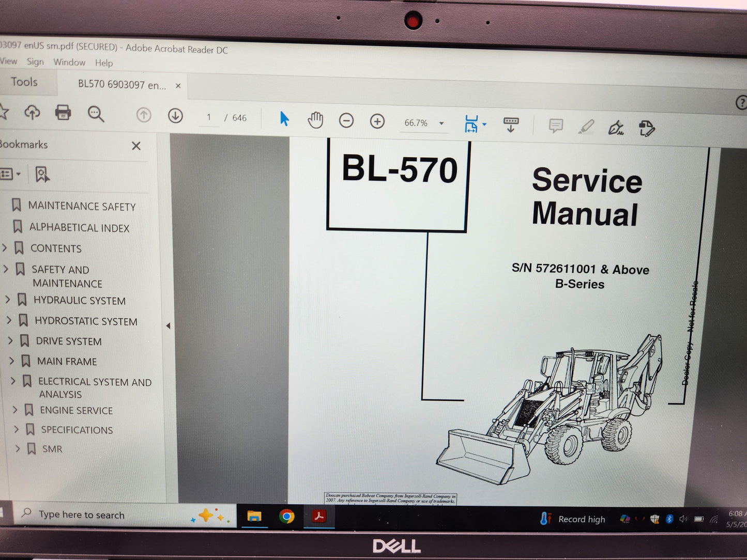Screen dimensions: 747x560
Task: Click the Adobe Acrobat taskbar icon
Action: (319, 517)
